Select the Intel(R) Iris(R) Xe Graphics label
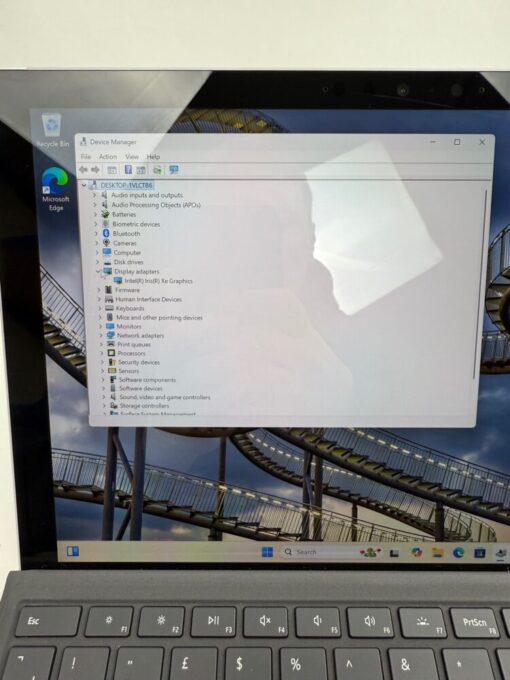This screenshot has height=680, width=510. (x=159, y=281)
